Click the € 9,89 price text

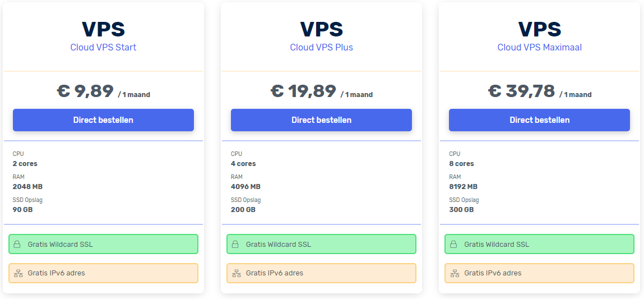85,91
